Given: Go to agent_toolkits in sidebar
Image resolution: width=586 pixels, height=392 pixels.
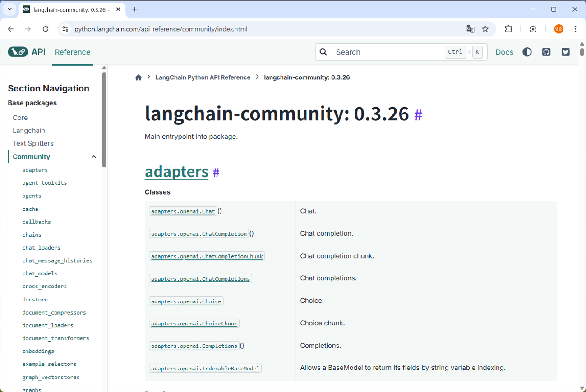Looking at the screenshot, I should point(45,183).
